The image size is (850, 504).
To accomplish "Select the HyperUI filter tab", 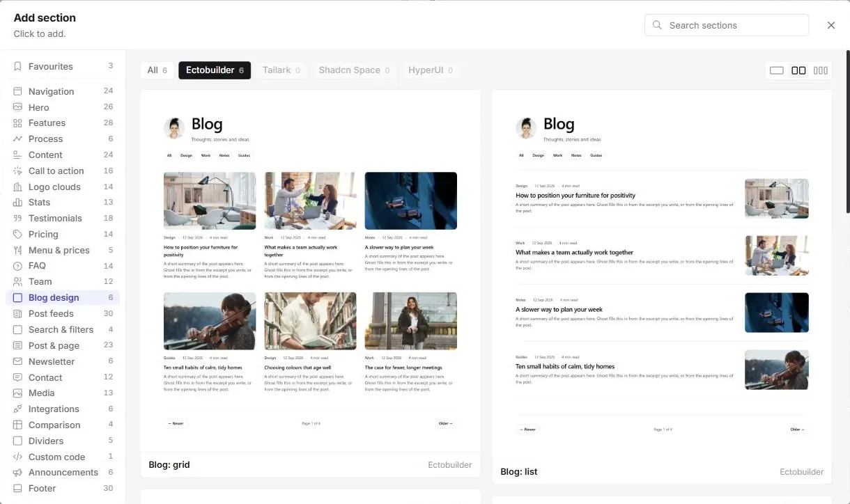I will 430,70.
